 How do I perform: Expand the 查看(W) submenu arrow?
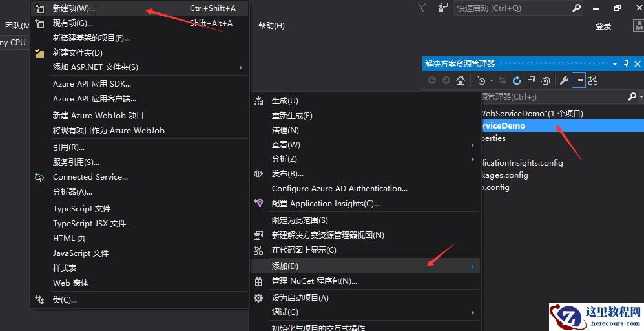pos(473,145)
